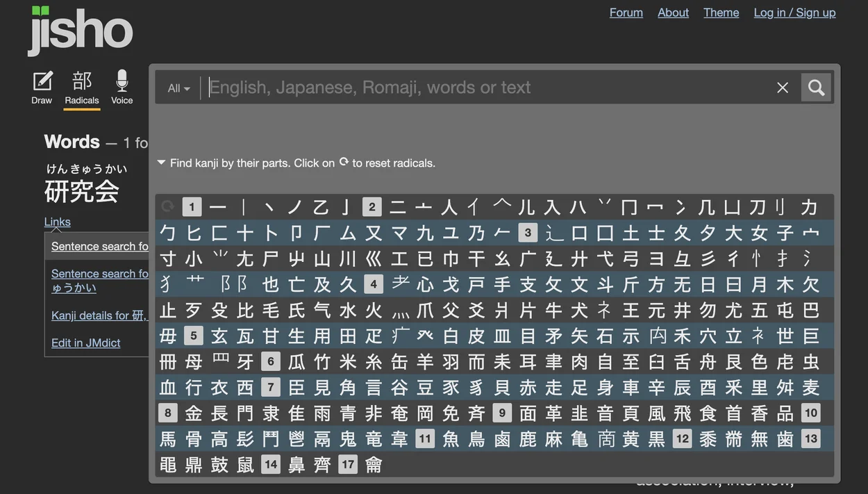Select radical 水 (water)

point(347,310)
